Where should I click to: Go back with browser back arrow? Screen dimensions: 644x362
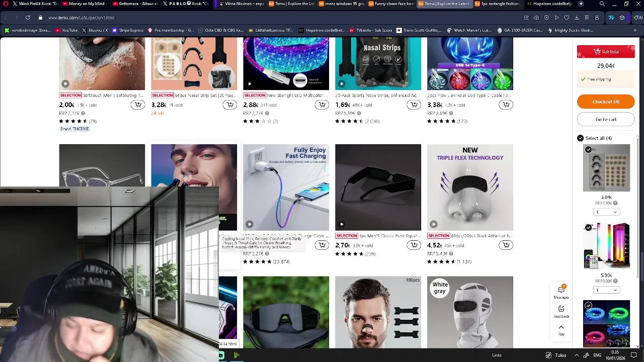[6, 18]
